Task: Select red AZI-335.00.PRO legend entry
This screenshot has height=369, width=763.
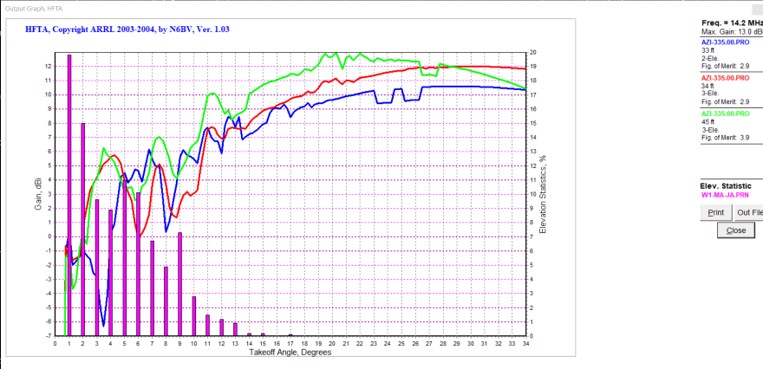Action: point(725,78)
